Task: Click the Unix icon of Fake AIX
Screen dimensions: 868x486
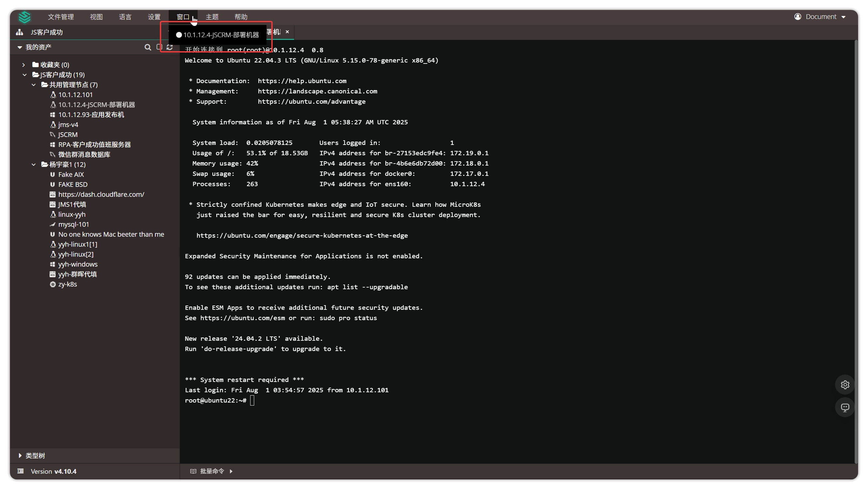Action: [53, 175]
